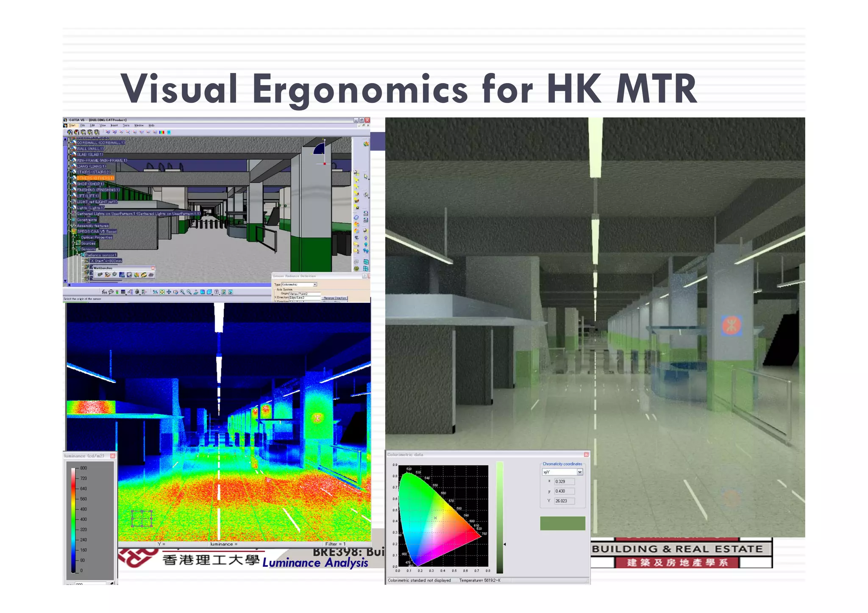
Task: Select Constraints node in the tree
Action: pos(87,220)
